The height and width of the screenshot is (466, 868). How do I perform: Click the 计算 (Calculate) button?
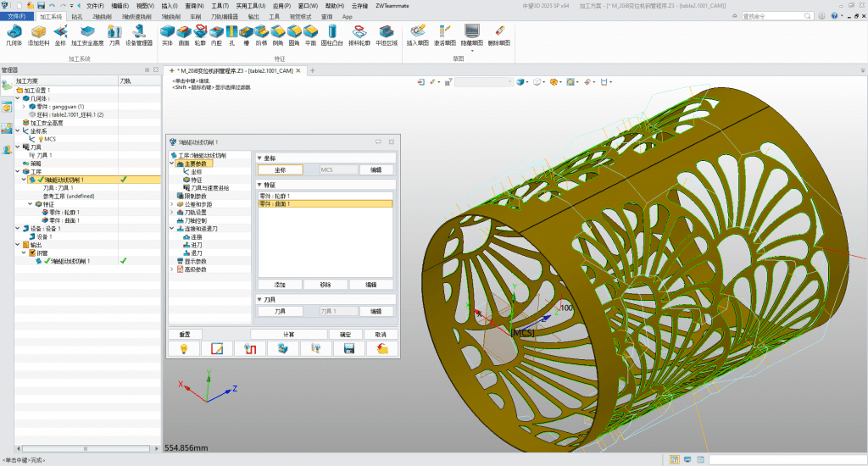[x=289, y=334]
